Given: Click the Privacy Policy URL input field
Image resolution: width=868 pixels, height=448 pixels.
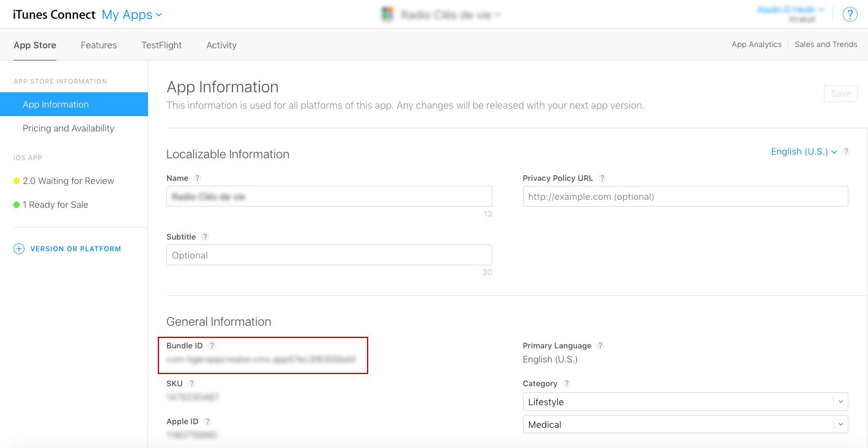Looking at the screenshot, I should (685, 197).
